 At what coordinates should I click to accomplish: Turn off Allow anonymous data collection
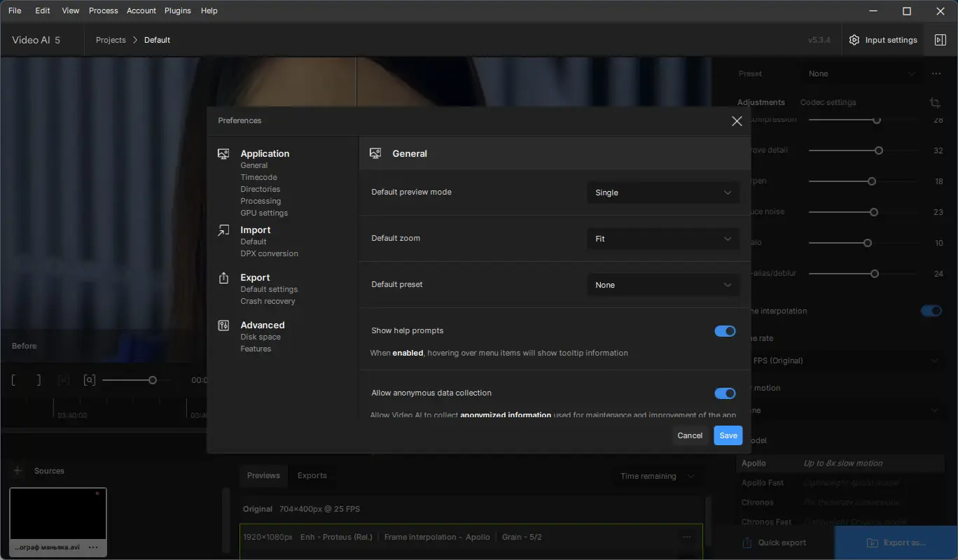point(725,393)
